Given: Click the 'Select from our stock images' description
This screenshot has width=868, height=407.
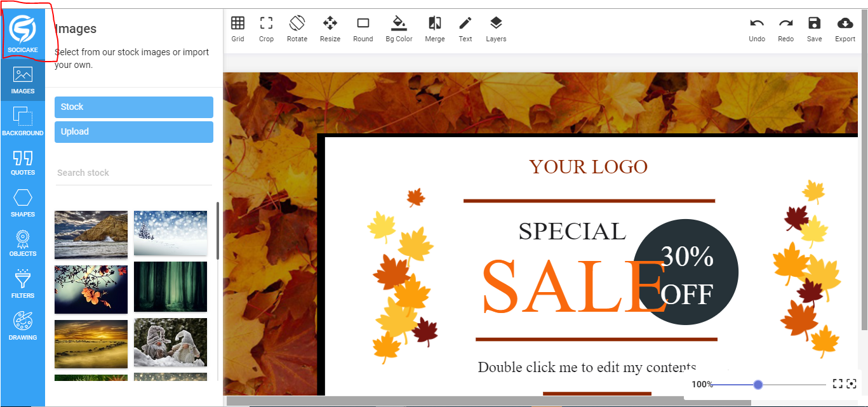Looking at the screenshot, I should (x=132, y=58).
